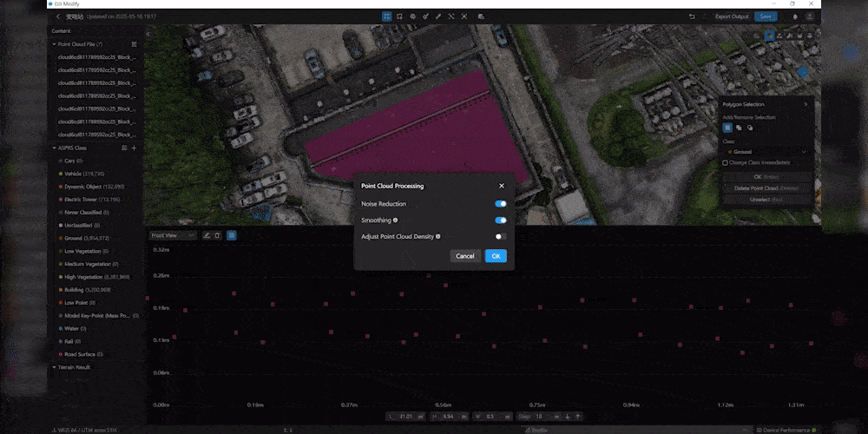This screenshot has width=868, height=434.
Task: Select the cleaning brush tool icon
Action: (x=425, y=16)
